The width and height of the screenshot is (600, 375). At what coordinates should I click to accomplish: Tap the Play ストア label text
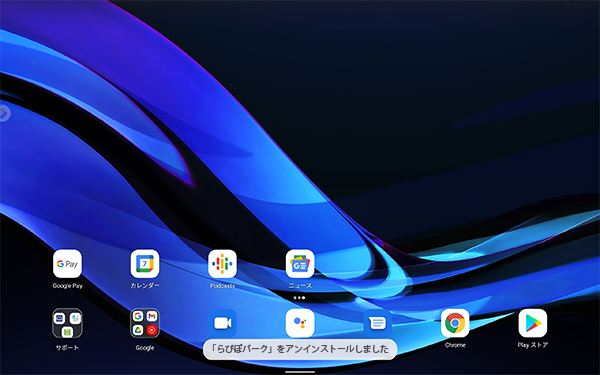[533, 345]
